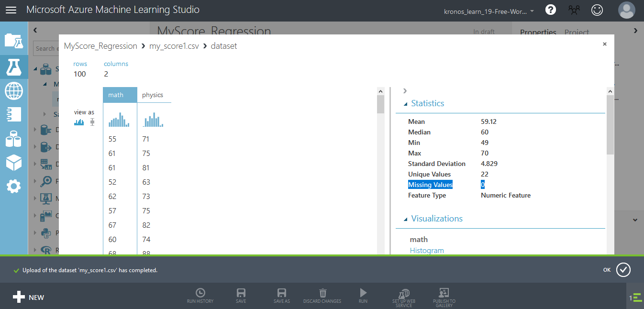The image size is (644, 309).
Task: Click the Help question mark icon
Action: (551, 10)
